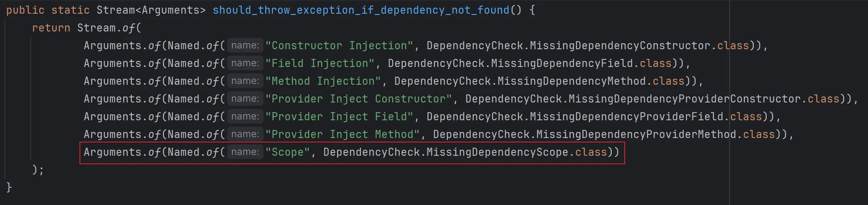Click the name: hint before "Constructor Injection"
The width and height of the screenshot is (868, 205).
[x=245, y=46]
